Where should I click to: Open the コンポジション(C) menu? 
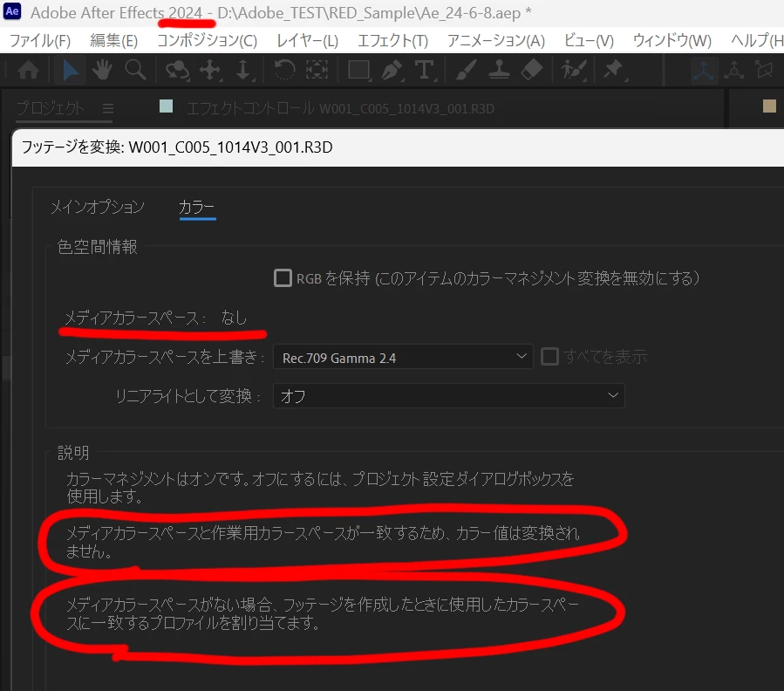click(x=207, y=40)
